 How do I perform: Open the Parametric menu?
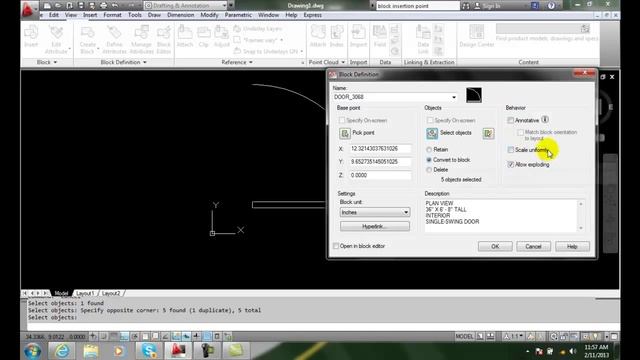pos(238,15)
